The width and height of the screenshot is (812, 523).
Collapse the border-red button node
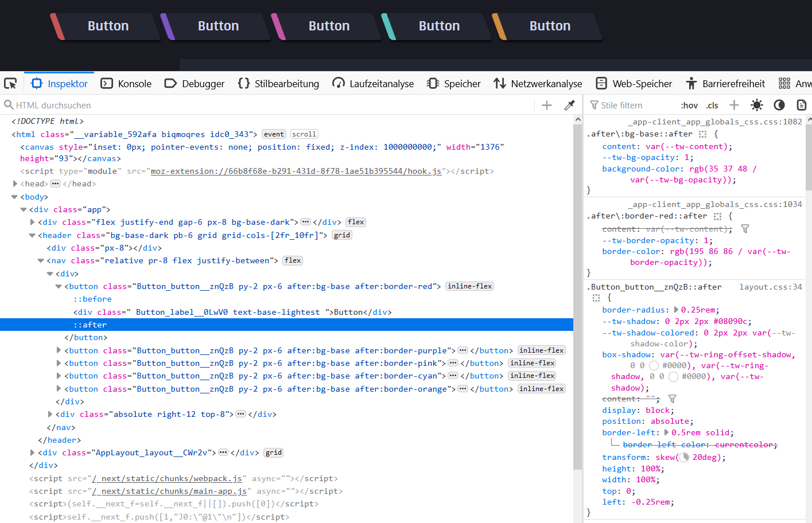point(59,286)
